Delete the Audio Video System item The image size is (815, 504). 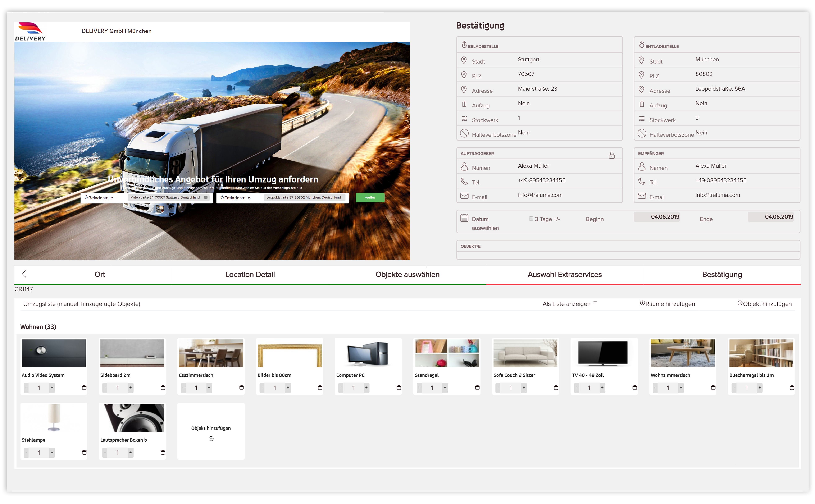(x=84, y=388)
